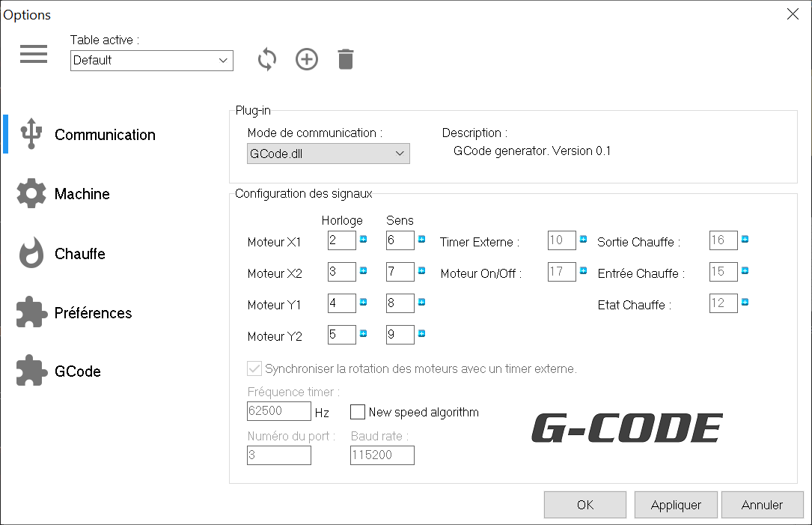The image size is (812, 525).
Task: Delete table using the trash icon
Action: pos(345,59)
